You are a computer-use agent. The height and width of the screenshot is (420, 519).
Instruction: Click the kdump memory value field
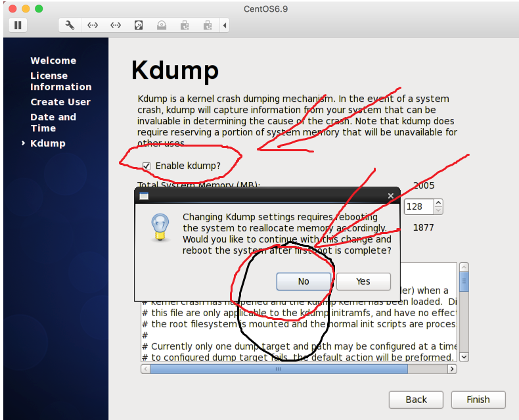point(418,206)
